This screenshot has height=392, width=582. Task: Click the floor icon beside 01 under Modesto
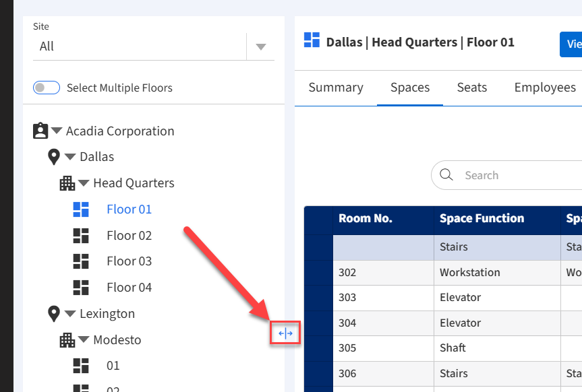[x=81, y=366]
